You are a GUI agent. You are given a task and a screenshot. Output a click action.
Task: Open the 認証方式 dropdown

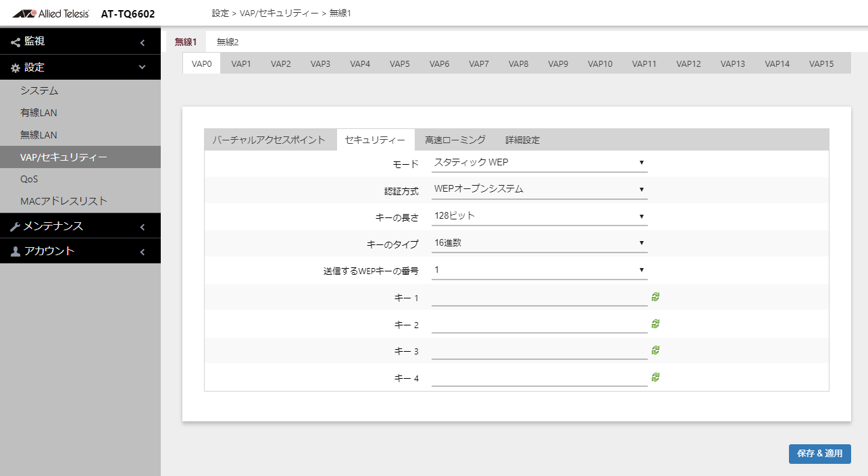tap(539, 190)
